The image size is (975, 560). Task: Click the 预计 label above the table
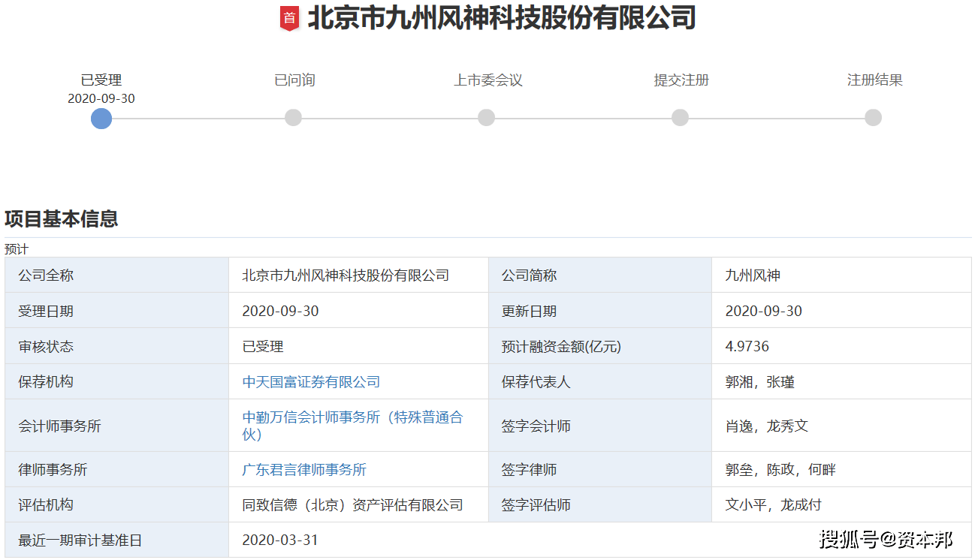(14, 248)
